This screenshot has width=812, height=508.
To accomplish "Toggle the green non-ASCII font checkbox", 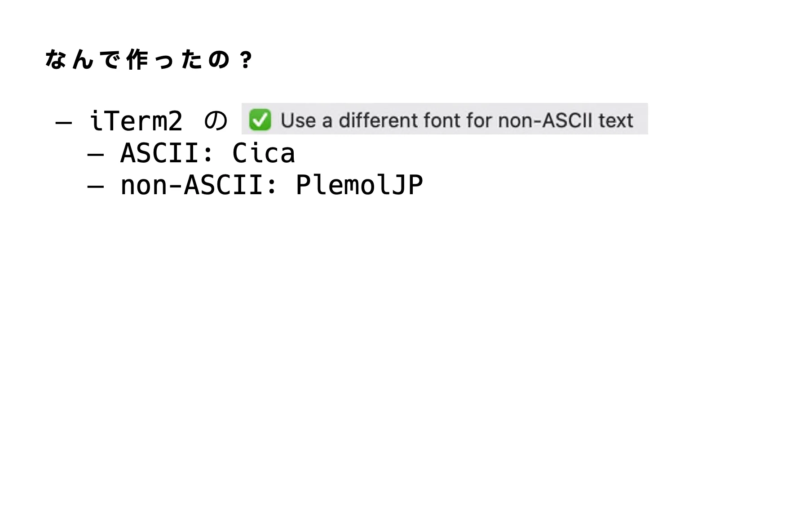I will 260,120.
